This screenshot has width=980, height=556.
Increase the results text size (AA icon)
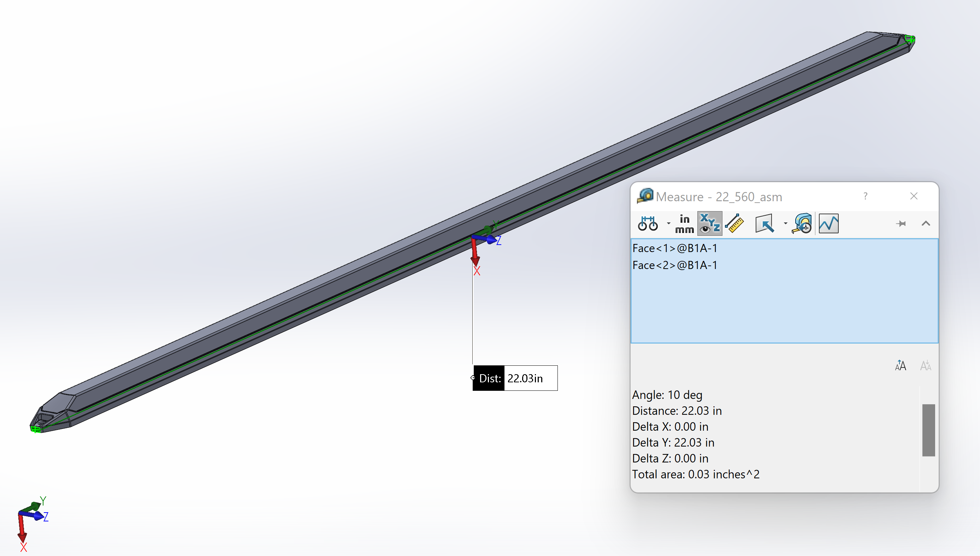(x=901, y=365)
